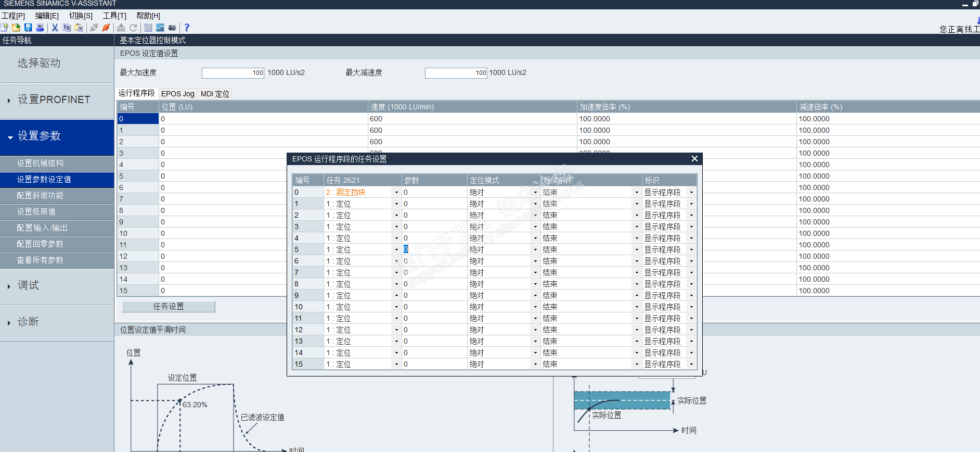Open the trace curve icon

pyautogui.click(x=160, y=28)
